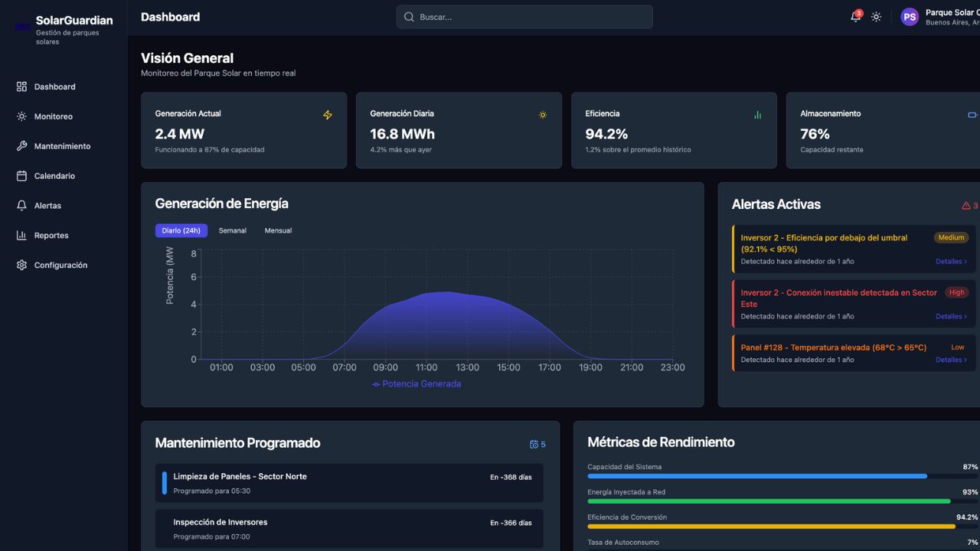Click the En -366 días label
Image resolution: width=980 pixels, height=551 pixels.
pos(511,523)
